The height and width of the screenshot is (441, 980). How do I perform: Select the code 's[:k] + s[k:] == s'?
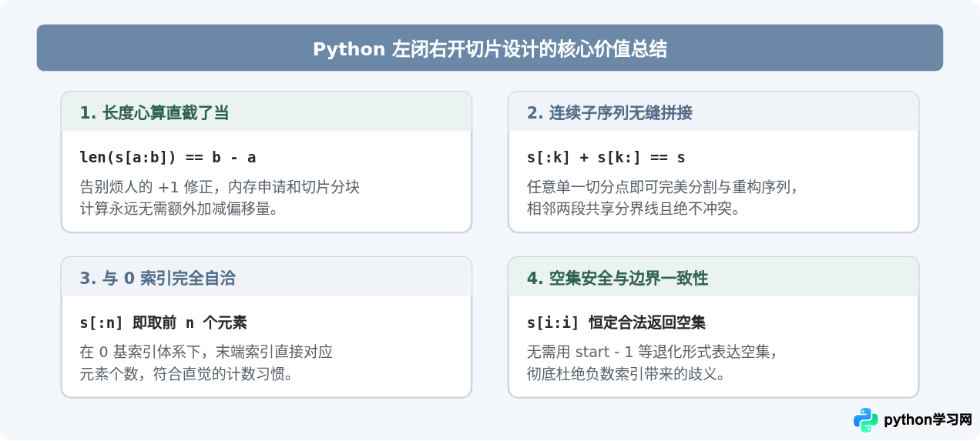coord(606,158)
